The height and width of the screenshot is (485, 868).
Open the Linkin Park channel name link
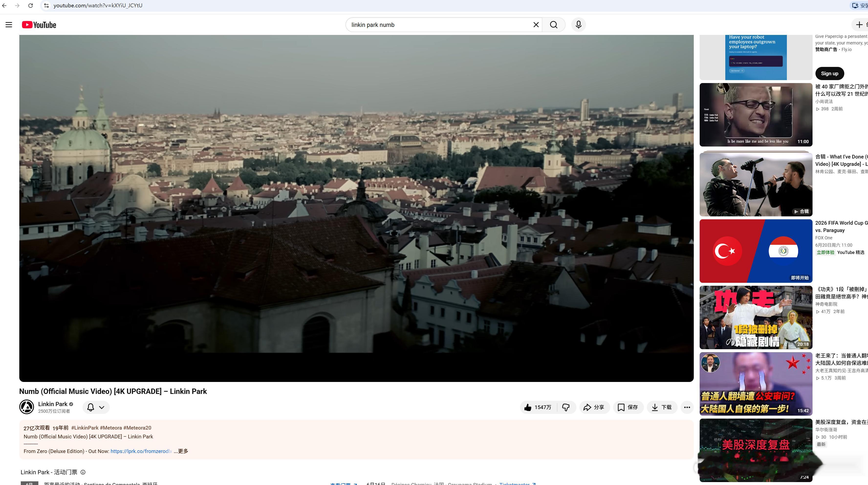53,404
